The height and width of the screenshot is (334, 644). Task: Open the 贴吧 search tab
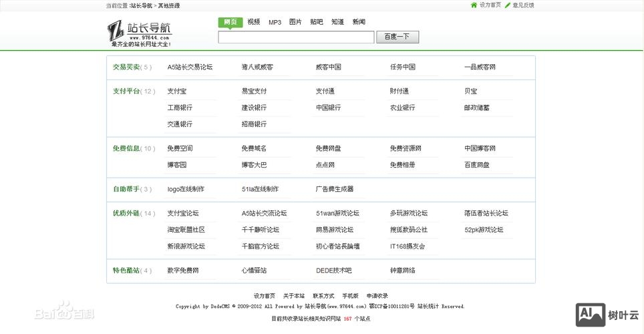(317, 22)
